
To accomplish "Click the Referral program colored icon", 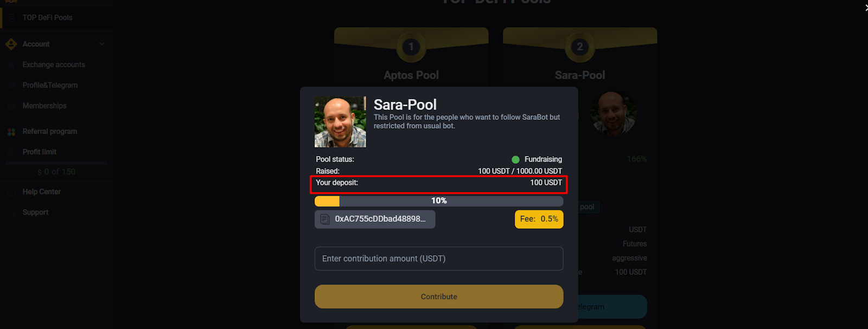I will coord(11,132).
